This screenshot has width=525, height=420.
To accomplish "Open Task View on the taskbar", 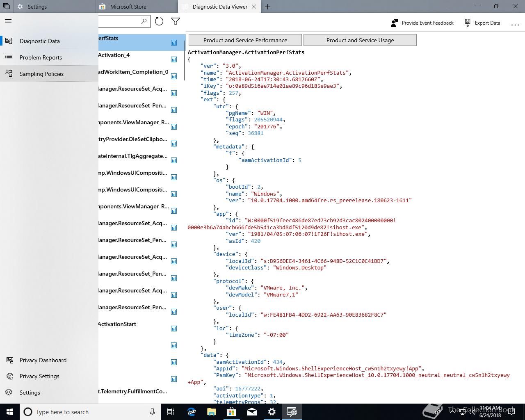I will pyautogui.click(x=171, y=412).
